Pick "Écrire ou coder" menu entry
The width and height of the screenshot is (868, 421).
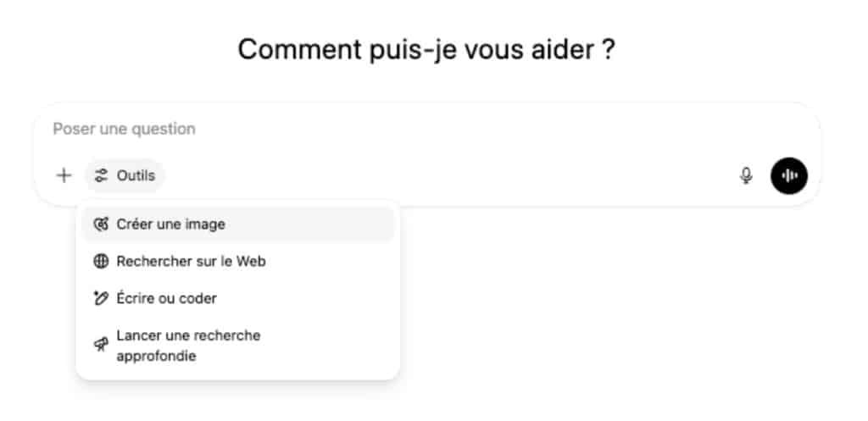[x=238, y=298]
